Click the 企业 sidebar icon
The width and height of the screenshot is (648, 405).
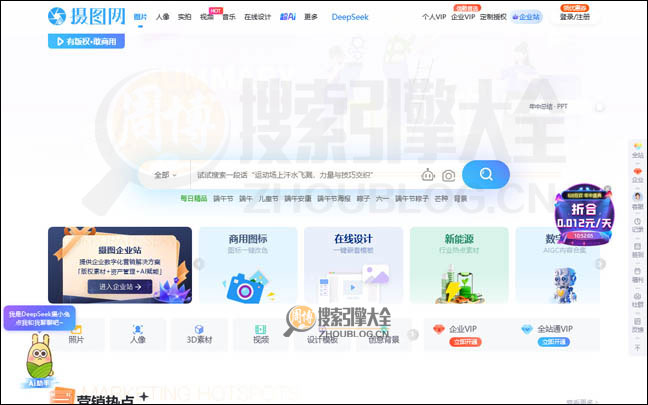point(638,175)
